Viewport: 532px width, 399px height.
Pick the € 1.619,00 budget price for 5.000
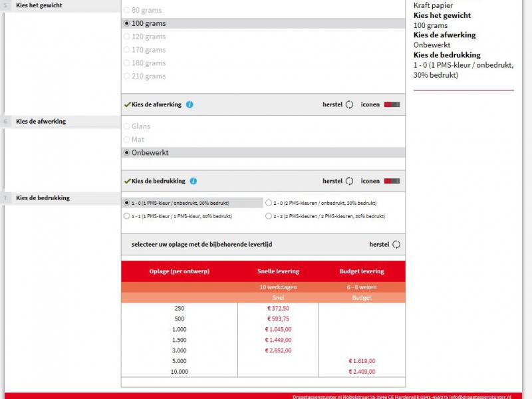pyautogui.click(x=362, y=361)
